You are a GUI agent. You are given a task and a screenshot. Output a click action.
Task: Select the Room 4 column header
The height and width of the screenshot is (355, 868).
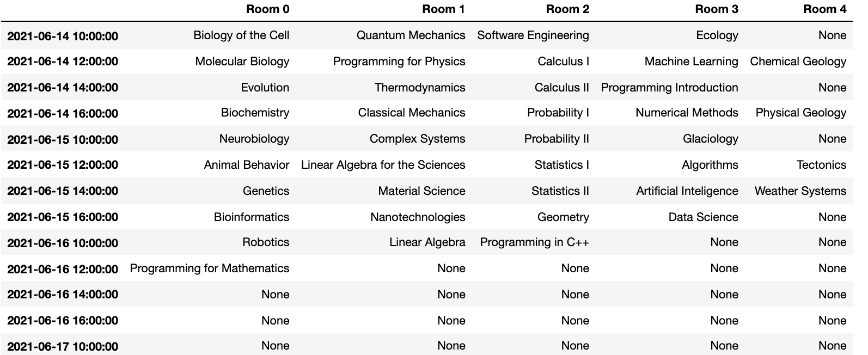[x=824, y=9]
